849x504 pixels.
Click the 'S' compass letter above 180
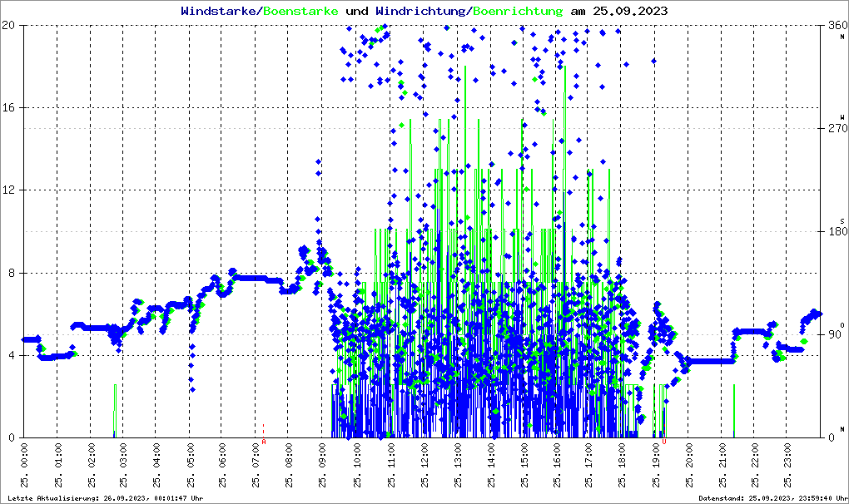pyautogui.click(x=842, y=221)
